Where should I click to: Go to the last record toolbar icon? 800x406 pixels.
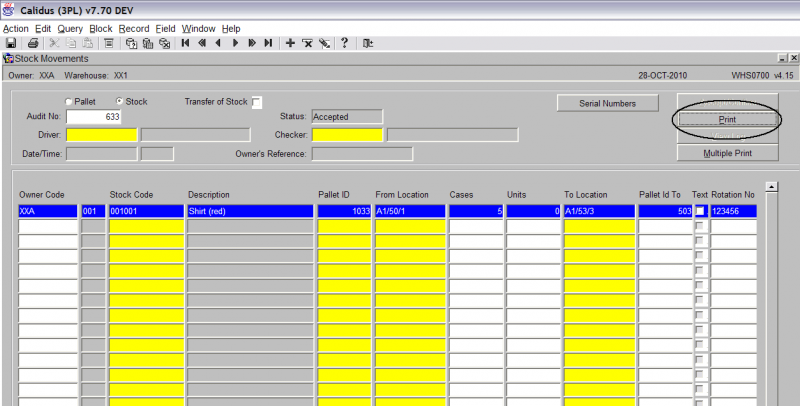point(268,43)
